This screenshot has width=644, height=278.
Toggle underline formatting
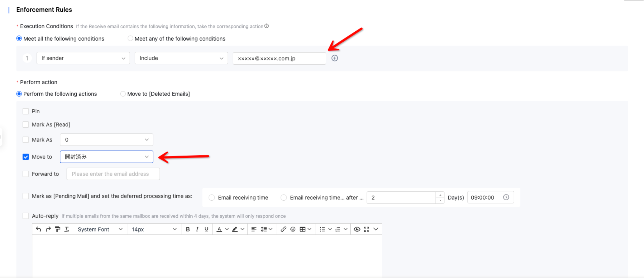206,229
